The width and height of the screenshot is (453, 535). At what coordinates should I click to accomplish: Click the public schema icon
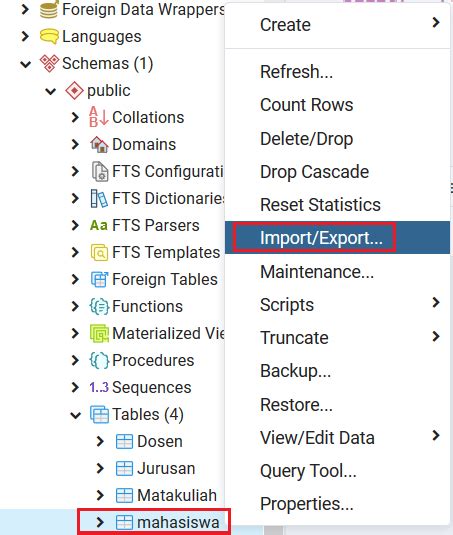(x=74, y=90)
